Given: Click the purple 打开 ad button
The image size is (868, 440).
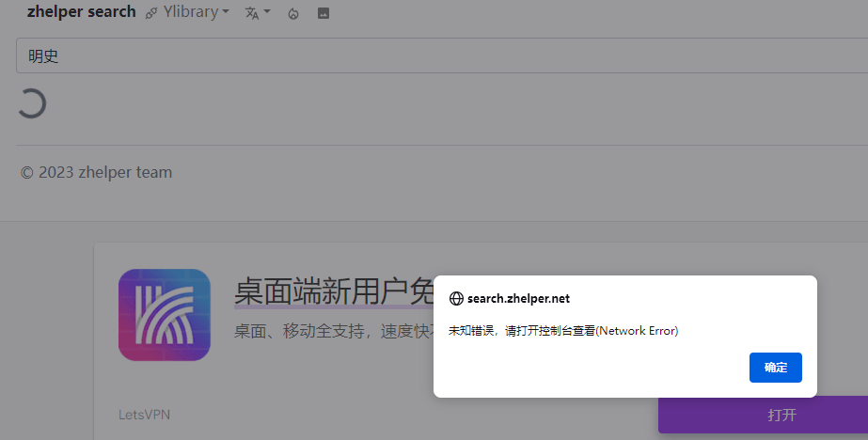Looking at the screenshot, I should coord(763,415).
